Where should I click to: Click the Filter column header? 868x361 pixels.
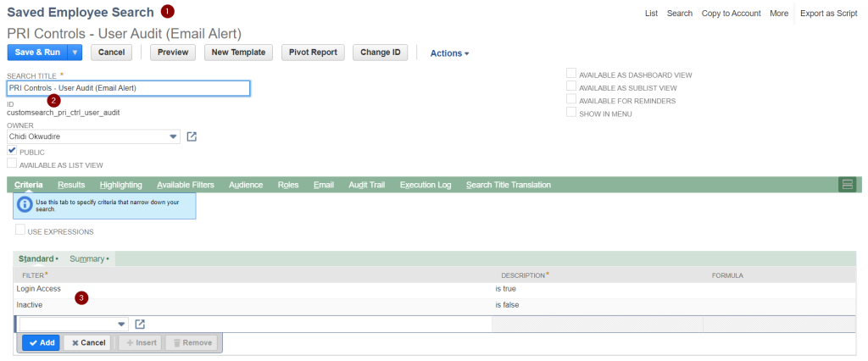(x=35, y=275)
